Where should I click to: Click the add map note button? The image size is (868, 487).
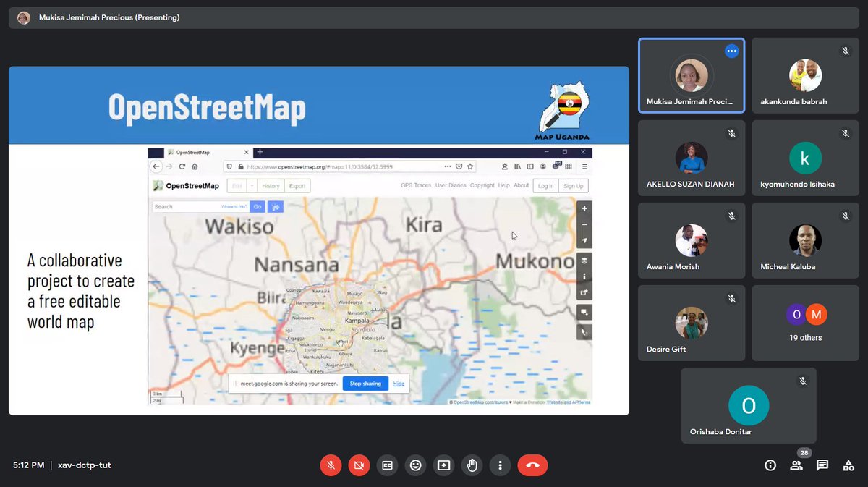coord(584,313)
